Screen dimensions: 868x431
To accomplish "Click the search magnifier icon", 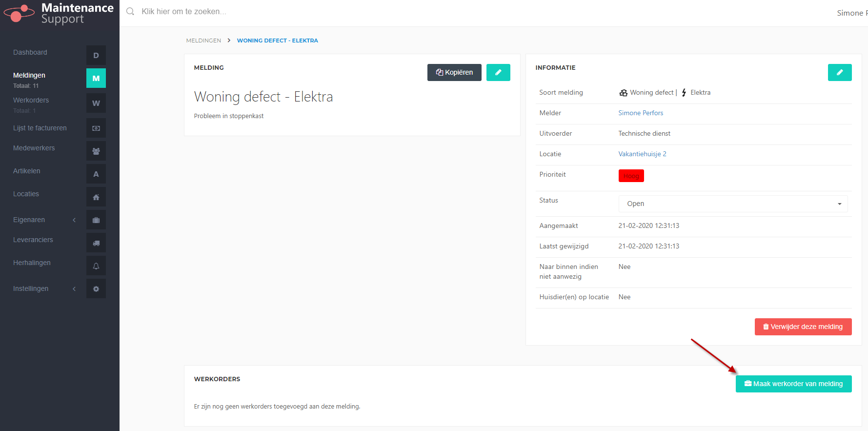I will pos(130,11).
